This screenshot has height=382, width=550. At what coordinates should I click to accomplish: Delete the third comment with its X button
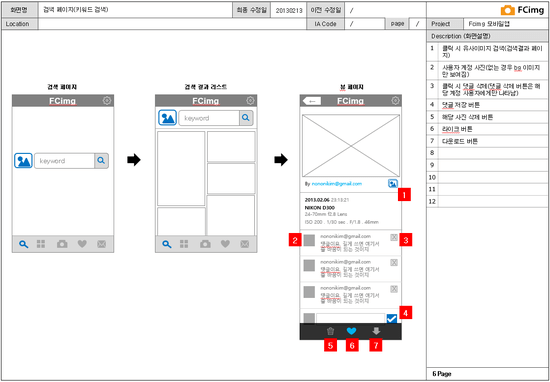(394, 289)
